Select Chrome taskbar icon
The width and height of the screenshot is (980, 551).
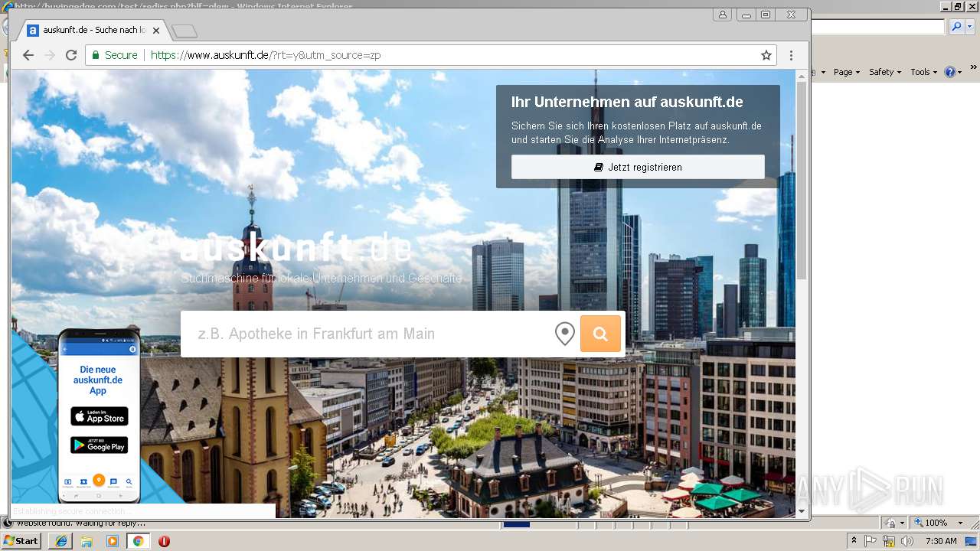[139, 541]
